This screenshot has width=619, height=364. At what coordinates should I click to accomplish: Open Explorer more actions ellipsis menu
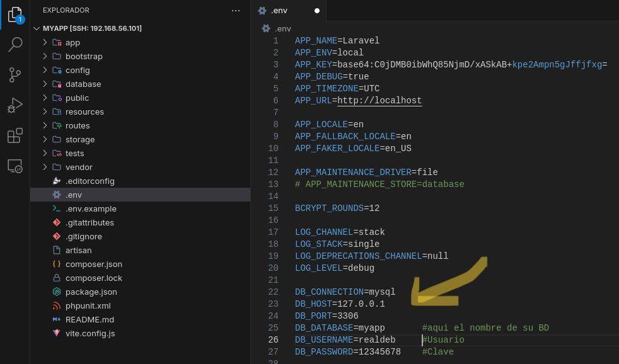click(236, 11)
